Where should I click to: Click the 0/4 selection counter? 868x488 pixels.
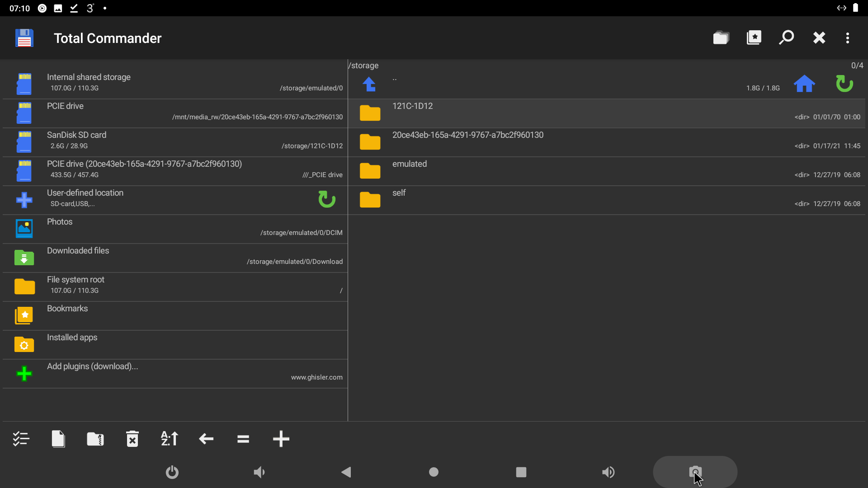(857, 66)
